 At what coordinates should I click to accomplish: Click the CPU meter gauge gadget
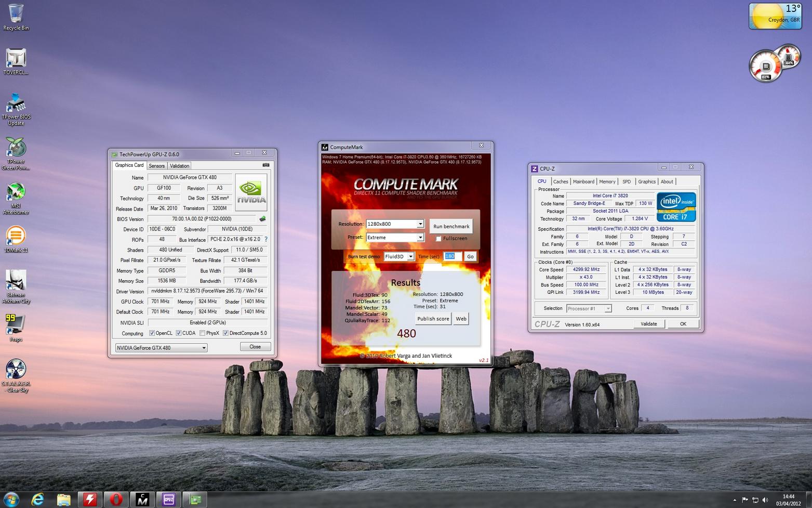766,66
